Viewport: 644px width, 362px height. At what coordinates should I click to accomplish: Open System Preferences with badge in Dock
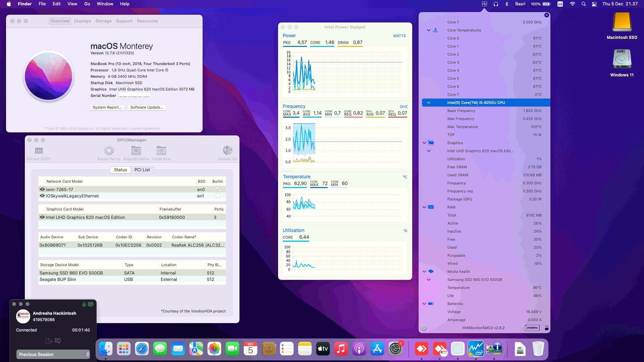click(x=396, y=349)
